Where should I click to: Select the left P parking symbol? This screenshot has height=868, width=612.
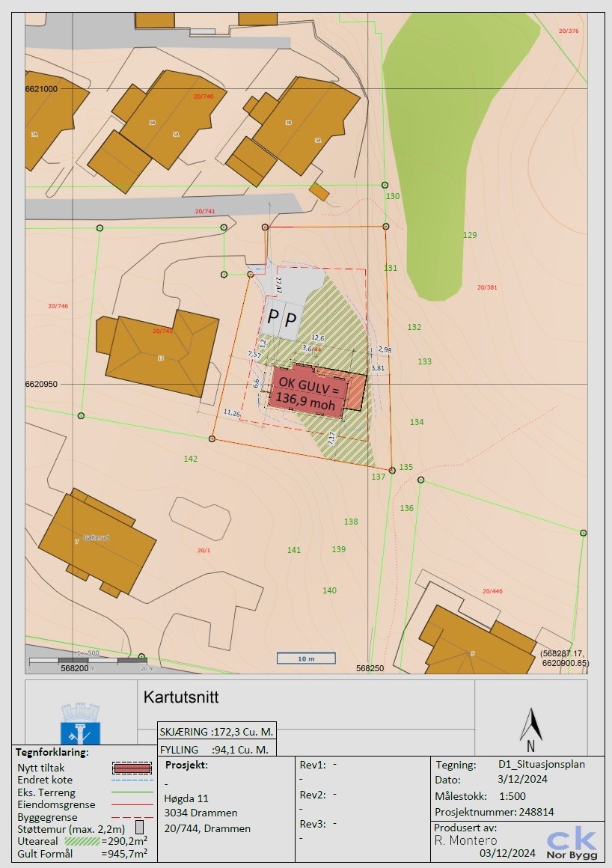coord(272,317)
